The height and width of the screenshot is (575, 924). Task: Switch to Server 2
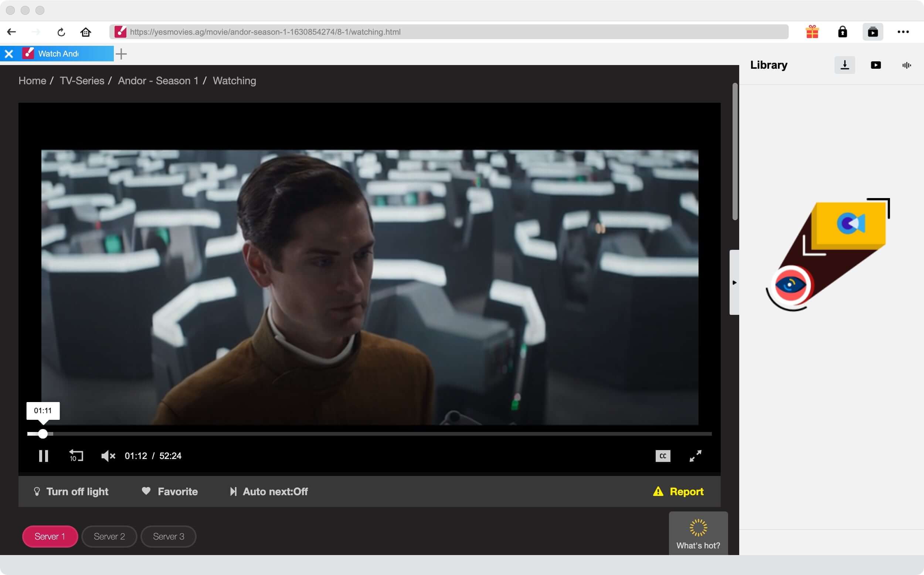(109, 536)
